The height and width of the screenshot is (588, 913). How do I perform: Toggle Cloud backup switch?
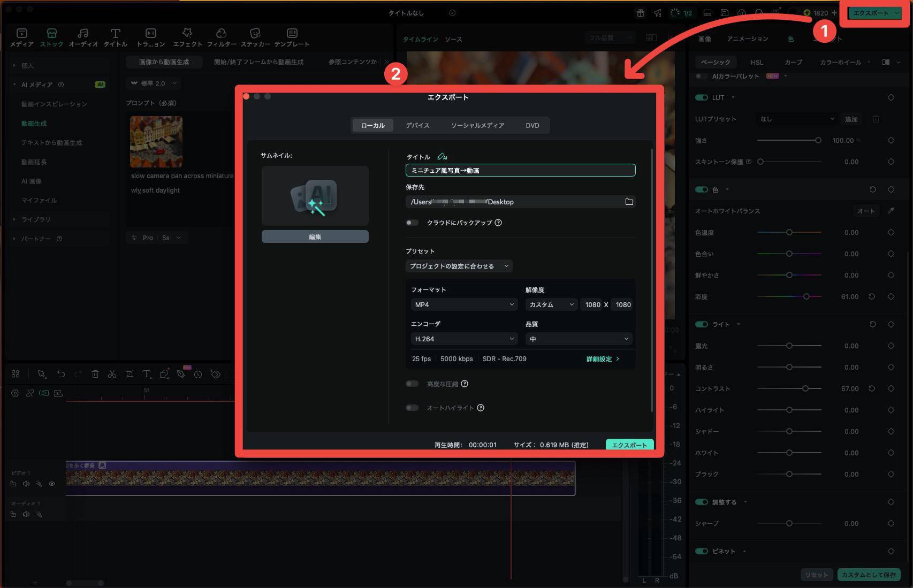[412, 223]
